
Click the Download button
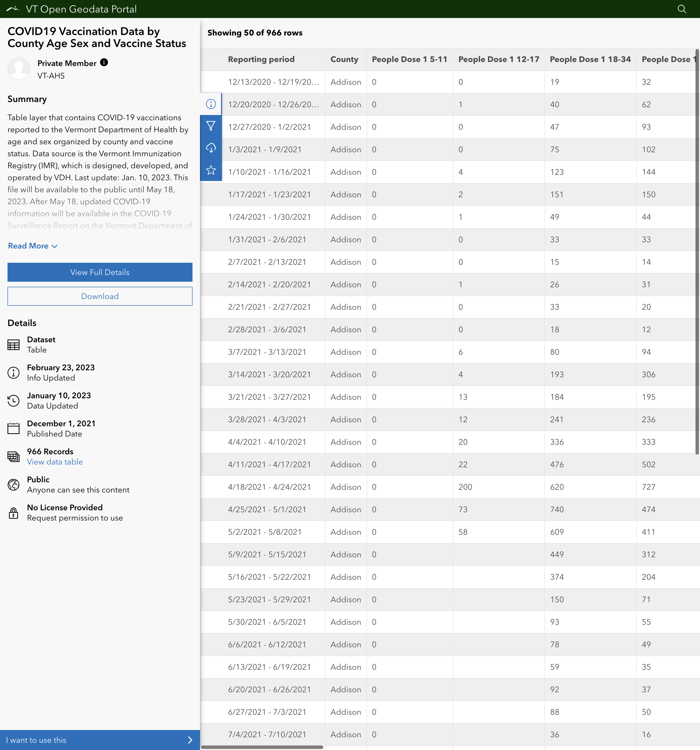click(x=99, y=296)
